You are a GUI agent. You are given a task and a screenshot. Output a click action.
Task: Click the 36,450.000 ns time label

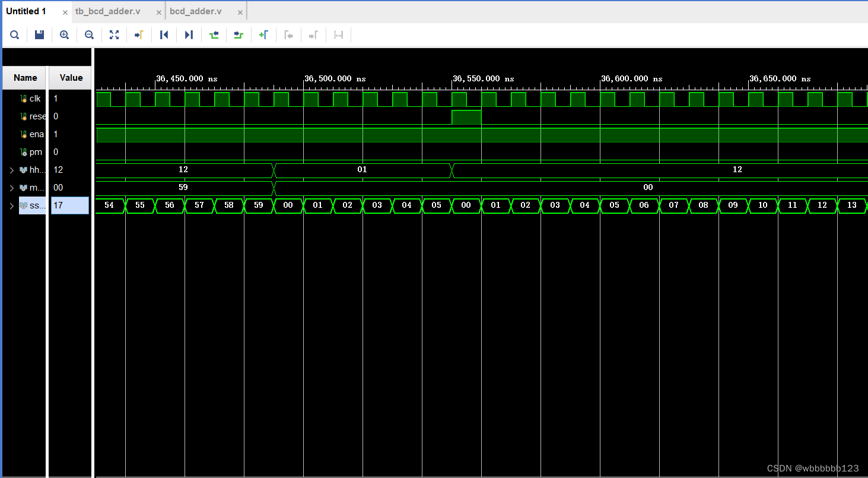click(x=187, y=78)
